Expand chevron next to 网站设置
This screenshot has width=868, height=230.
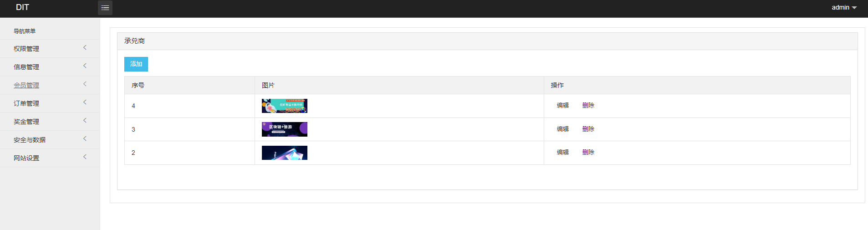[x=85, y=157]
